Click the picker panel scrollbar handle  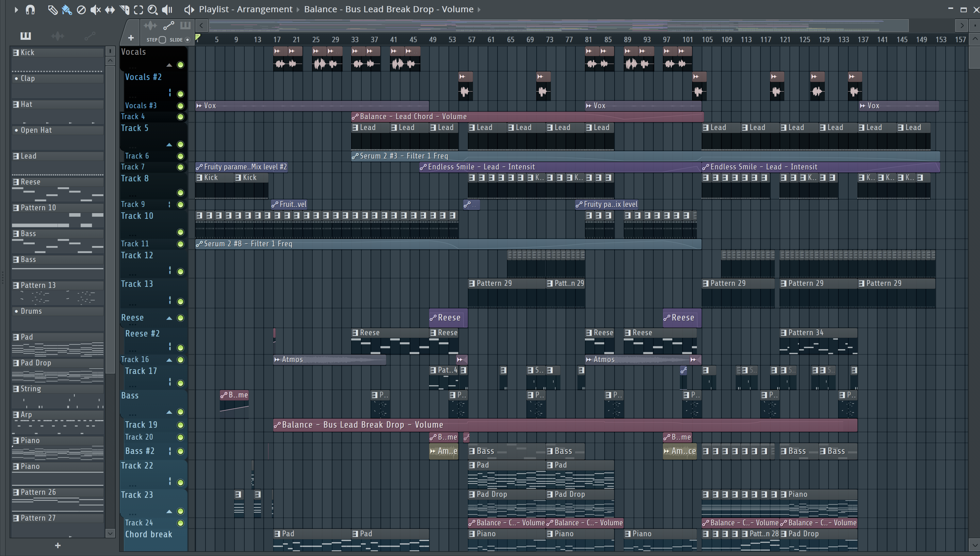pos(110,219)
